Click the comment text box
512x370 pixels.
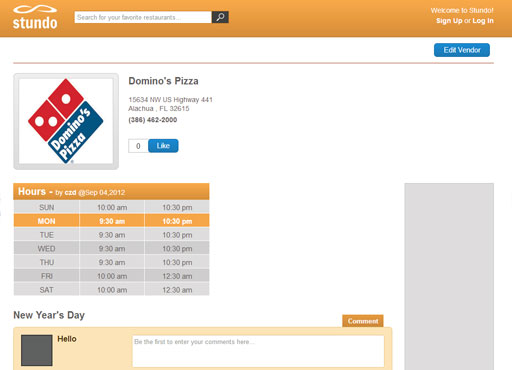point(258,351)
